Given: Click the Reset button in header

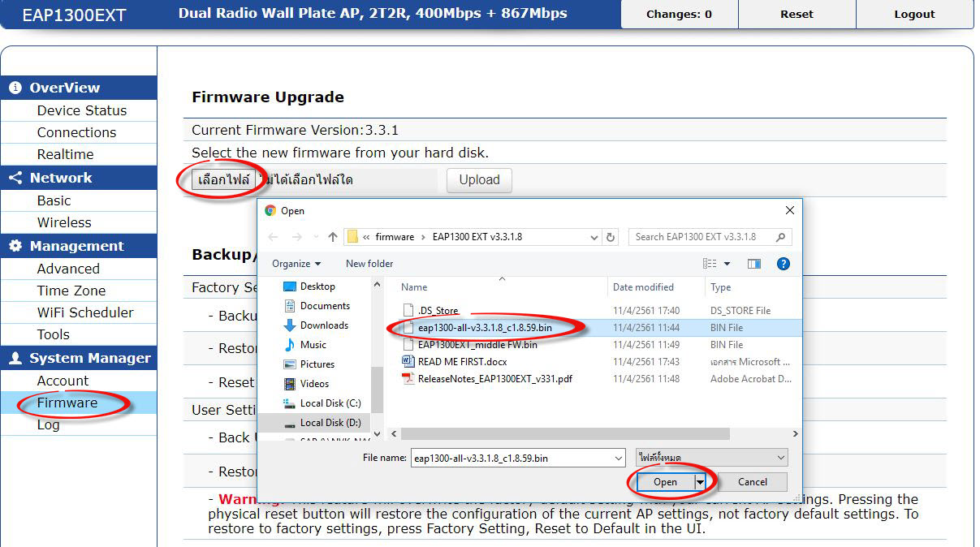Looking at the screenshot, I should pyautogui.click(x=797, y=14).
